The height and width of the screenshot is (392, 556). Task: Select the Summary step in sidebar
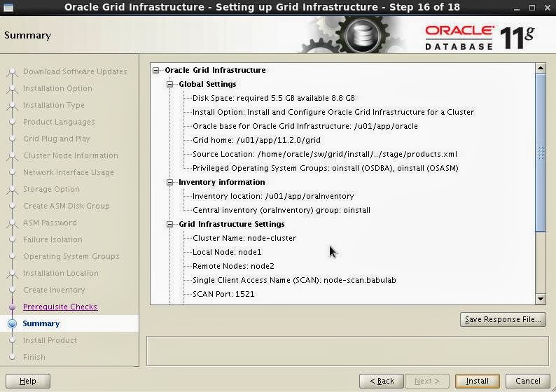point(41,323)
